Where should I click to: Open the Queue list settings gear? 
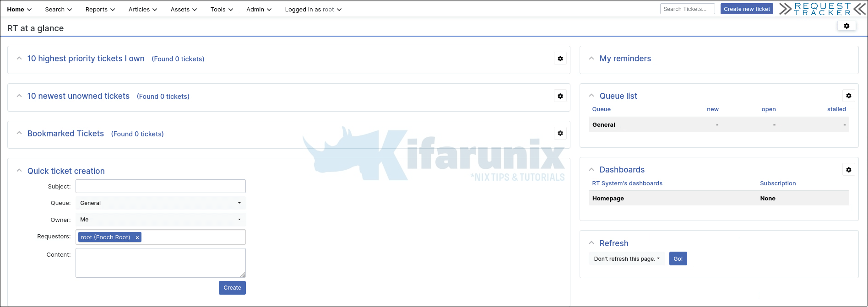click(849, 96)
